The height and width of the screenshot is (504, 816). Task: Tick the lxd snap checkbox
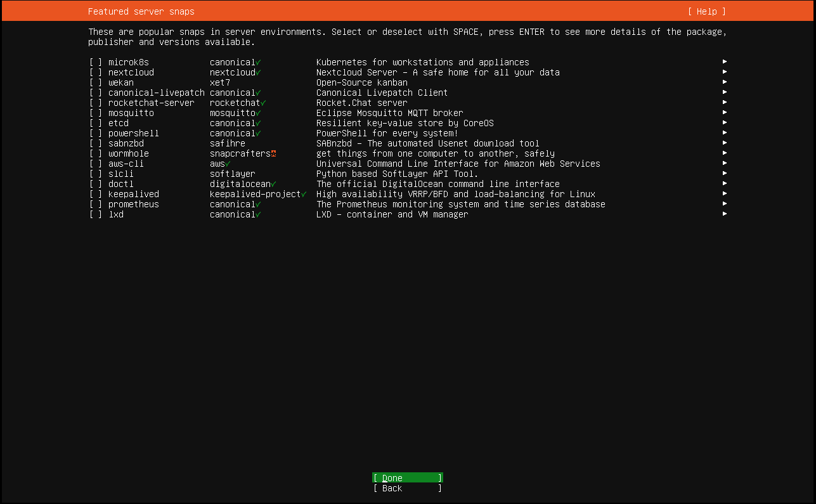[95, 214]
